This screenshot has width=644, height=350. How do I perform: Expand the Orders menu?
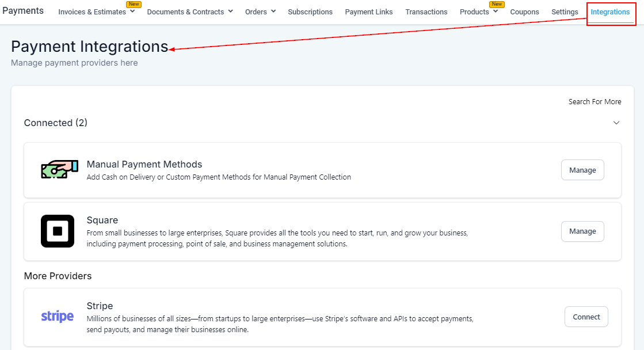click(x=260, y=12)
